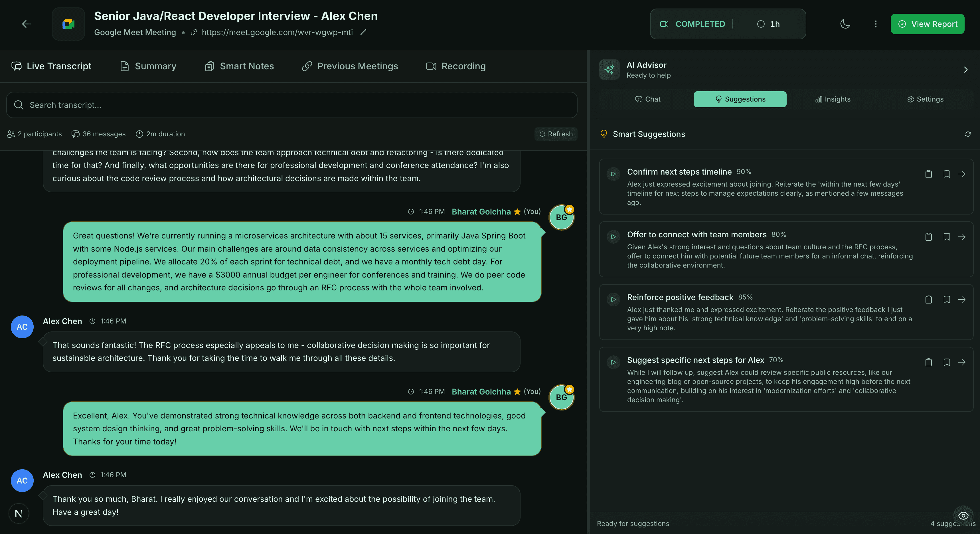Open the Insights tab
The image size is (980, 534).
click(832, 99)
